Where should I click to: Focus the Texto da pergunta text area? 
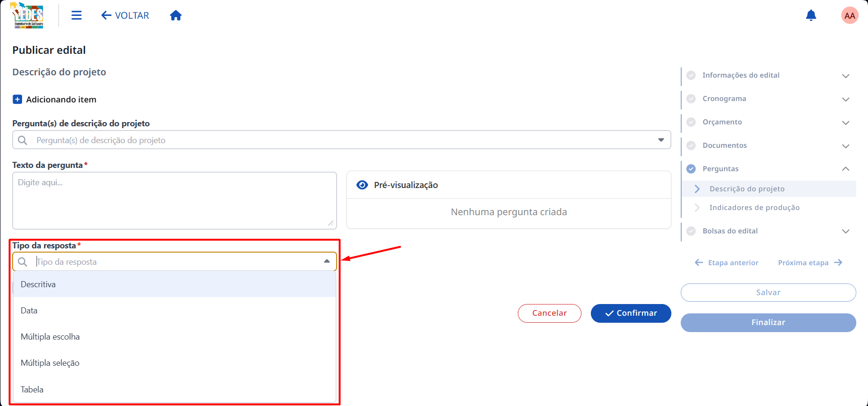coord(175,201)
